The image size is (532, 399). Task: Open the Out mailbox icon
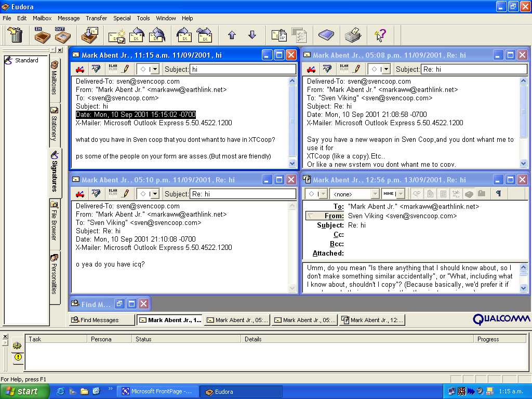62,35
